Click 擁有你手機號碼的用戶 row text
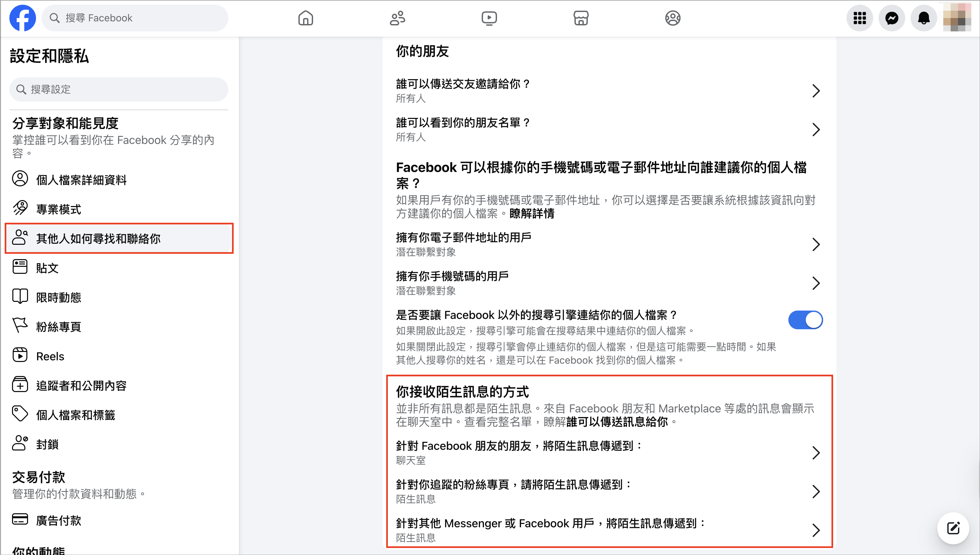Viewport: 980px width, 555px height. (452, 276)
